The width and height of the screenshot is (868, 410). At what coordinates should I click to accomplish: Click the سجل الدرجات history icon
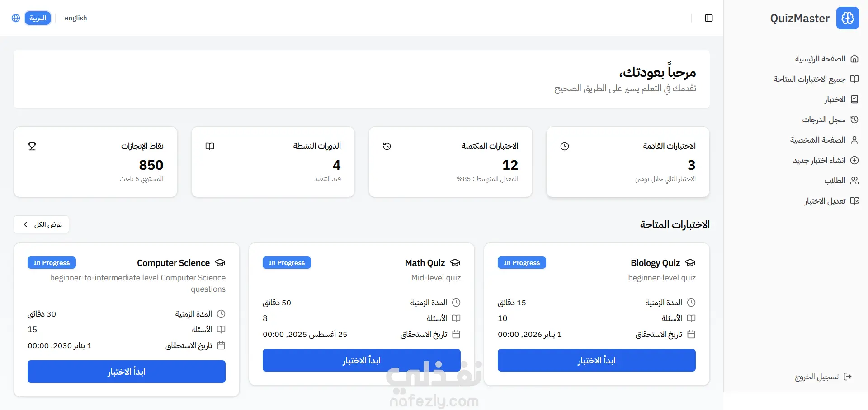(854, 120)
